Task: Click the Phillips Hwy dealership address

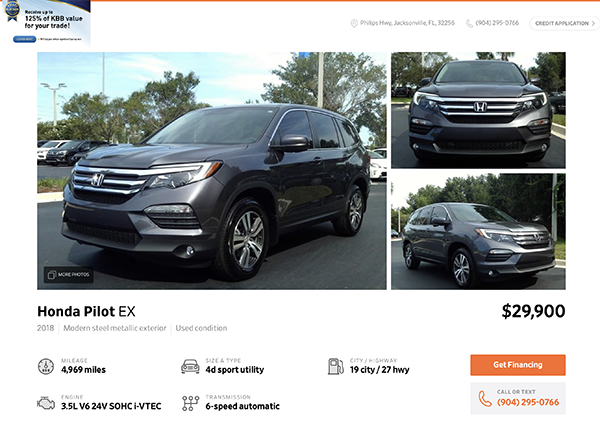Action: click(407, 23)
